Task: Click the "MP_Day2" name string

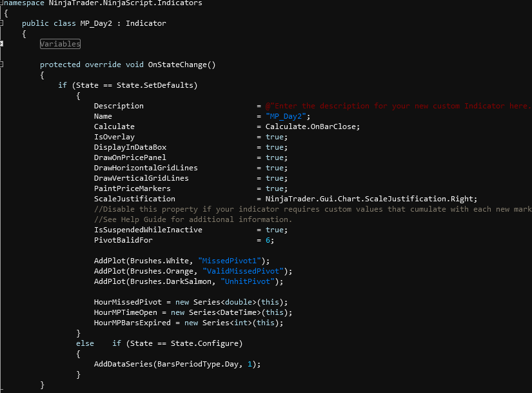Action: coord(286,116)
